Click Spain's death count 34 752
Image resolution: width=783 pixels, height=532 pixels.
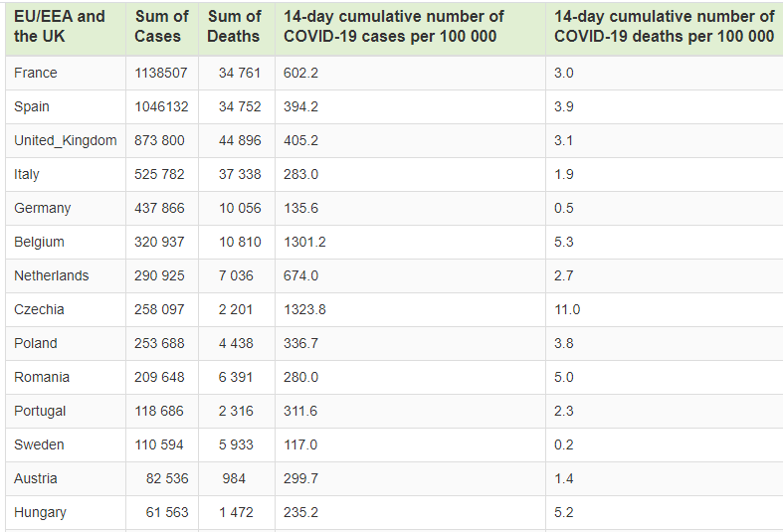pyautogui.click(x=240, y=106)
